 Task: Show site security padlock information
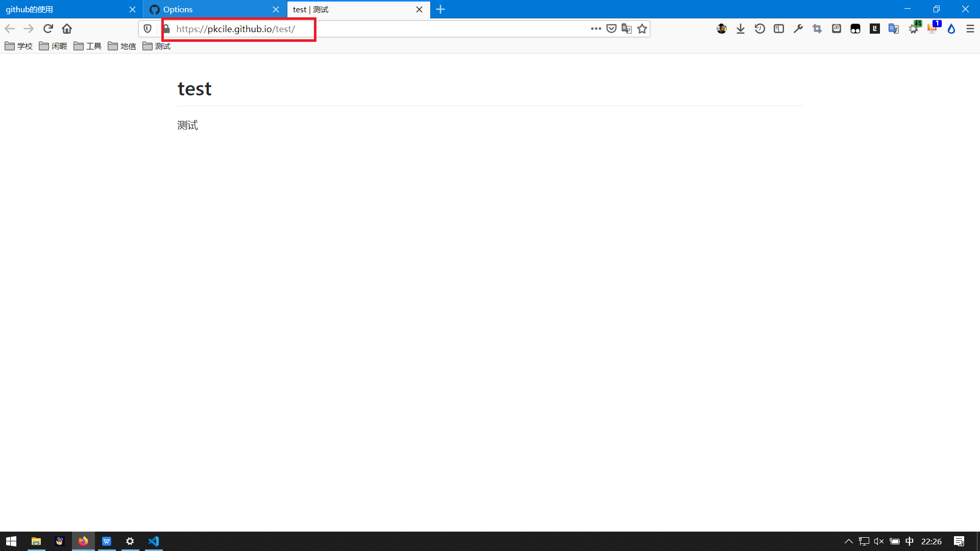pos(166,29)
